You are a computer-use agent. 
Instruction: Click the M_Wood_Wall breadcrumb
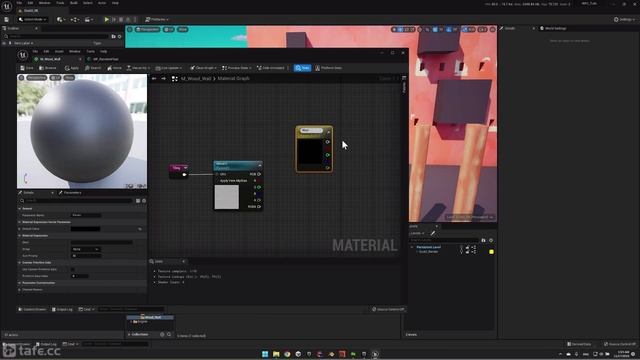click(x=196, y=78)
